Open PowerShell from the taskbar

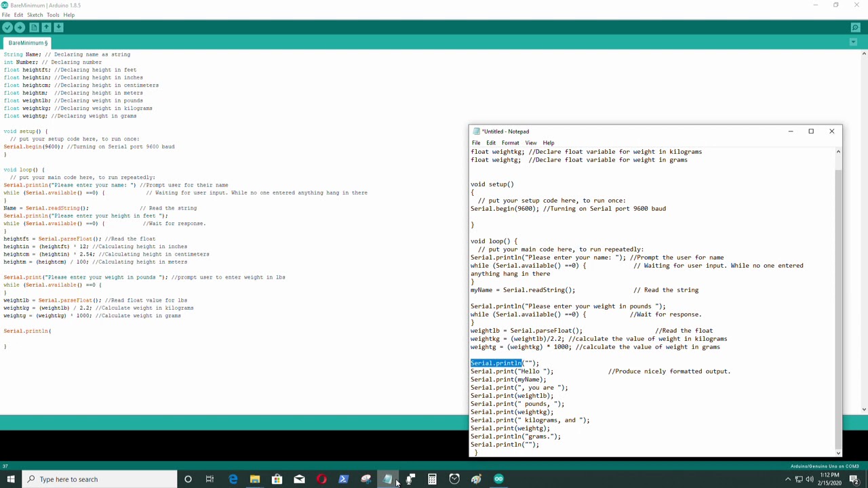344,479
